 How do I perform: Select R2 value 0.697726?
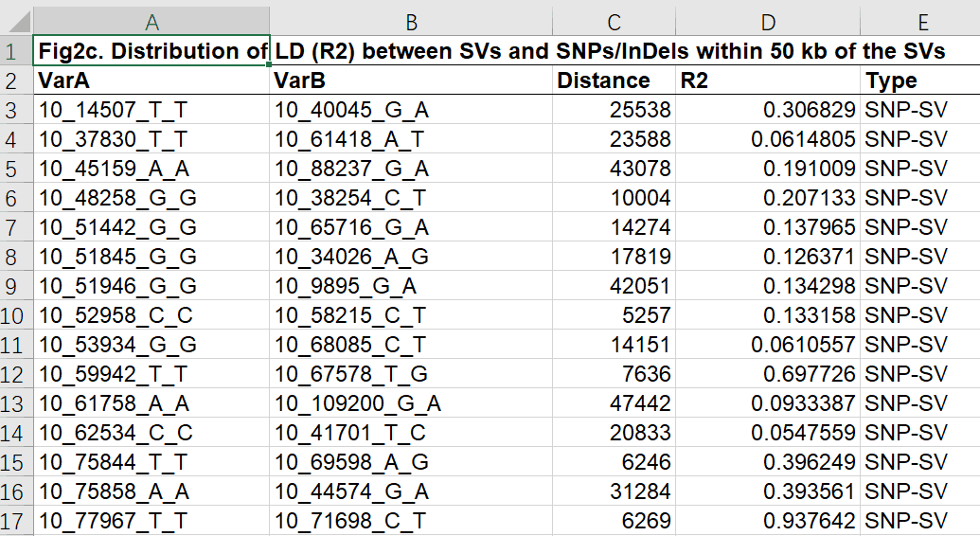768,373
